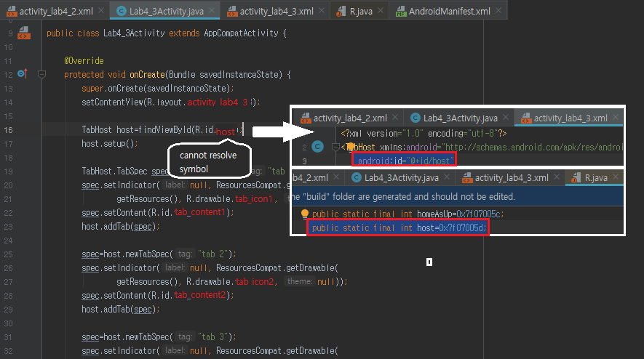Click 'tab 3' string on line 31
The height and width of the screenshot is (359, 644).
212,337
